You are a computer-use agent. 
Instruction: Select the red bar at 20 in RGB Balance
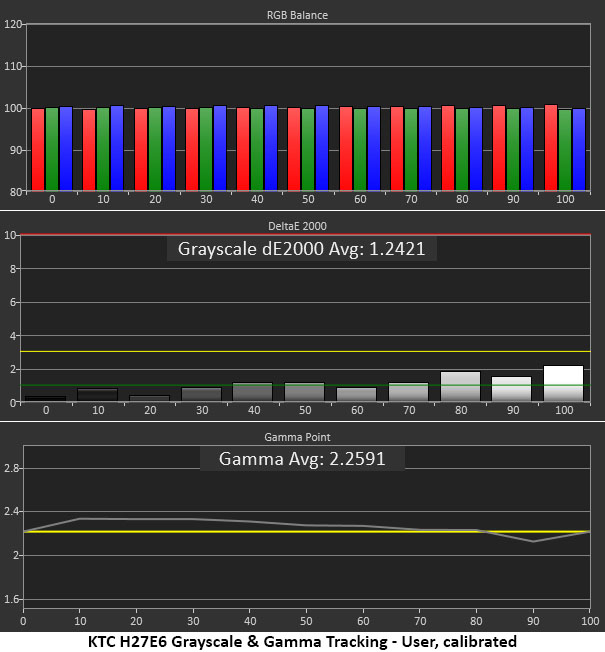(x=141, y=150)
